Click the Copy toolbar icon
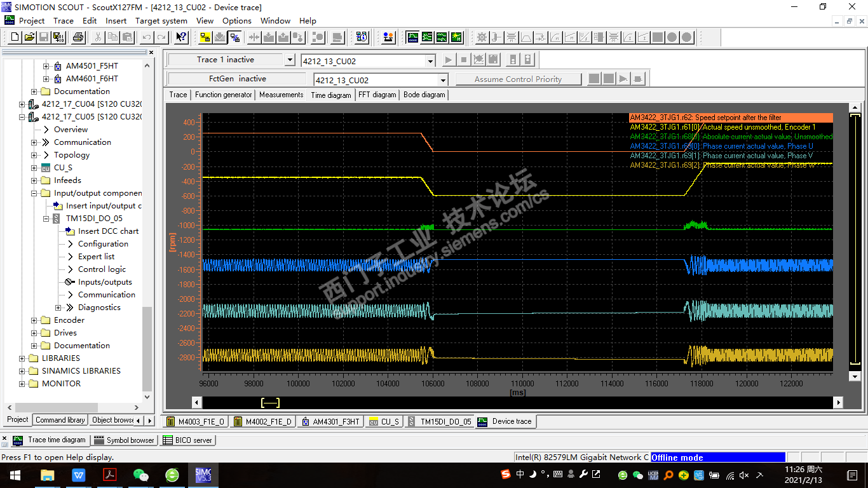Viewport: 868px width, 488px height. [112, 37]
